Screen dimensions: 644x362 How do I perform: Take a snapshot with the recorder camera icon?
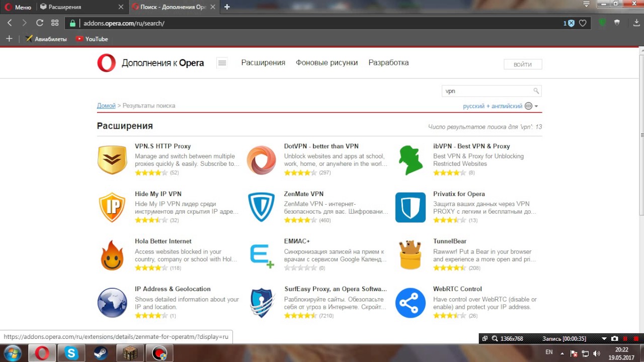click(614, 339)
